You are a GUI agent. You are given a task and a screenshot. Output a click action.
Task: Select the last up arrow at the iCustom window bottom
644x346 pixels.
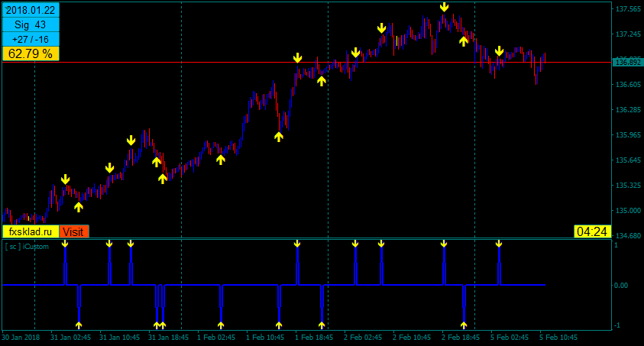pyautogui.click(x=464, y=325)
